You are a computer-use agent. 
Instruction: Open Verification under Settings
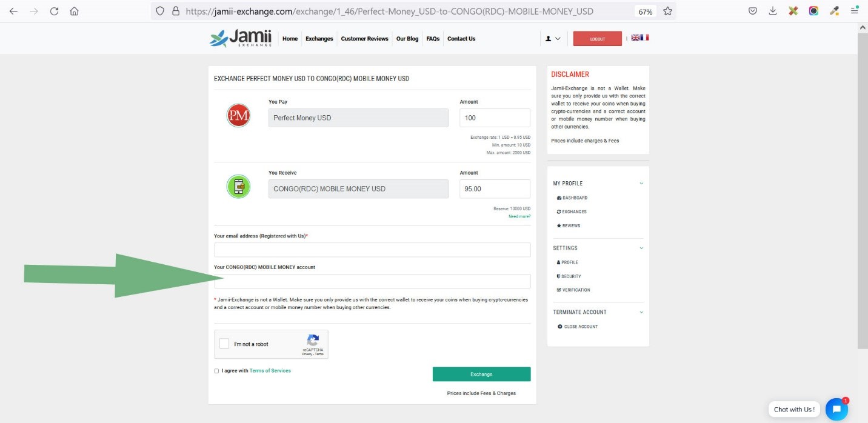pos(573,290)
